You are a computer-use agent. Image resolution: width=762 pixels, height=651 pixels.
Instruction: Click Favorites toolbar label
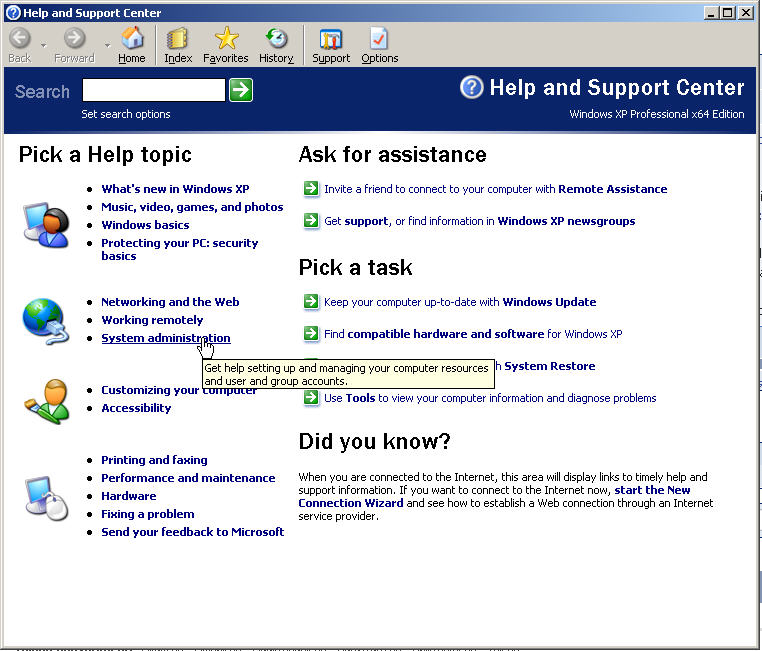tap(225, 58)
